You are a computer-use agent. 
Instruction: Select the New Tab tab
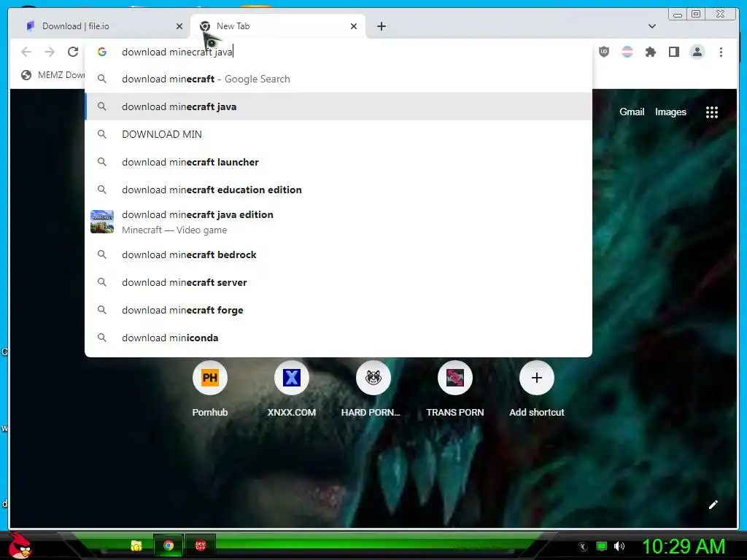pos(278,26)
